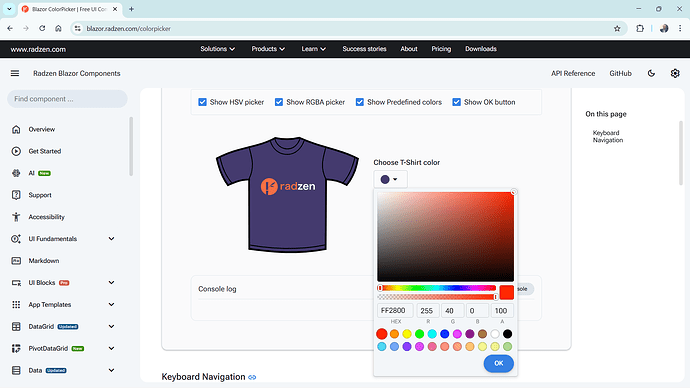Screen dimensions: 690x388
Task: Click the Accessibility person icon
Action: (x=16, y=217)
